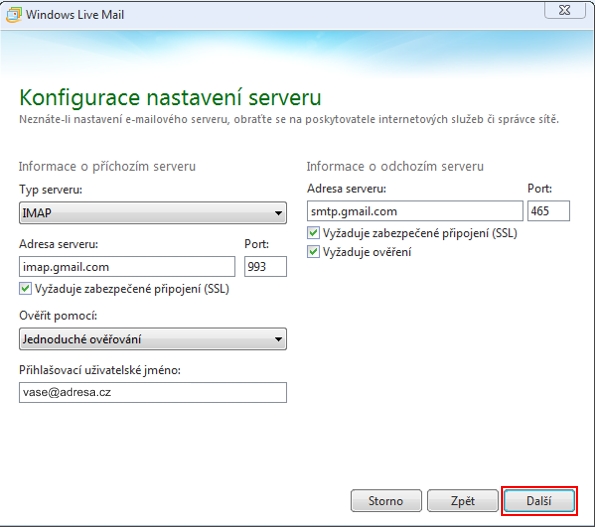The height and width of the screenshot is (527, 595).
Task: Go back with the Zpět button
Action: [463, 501]
